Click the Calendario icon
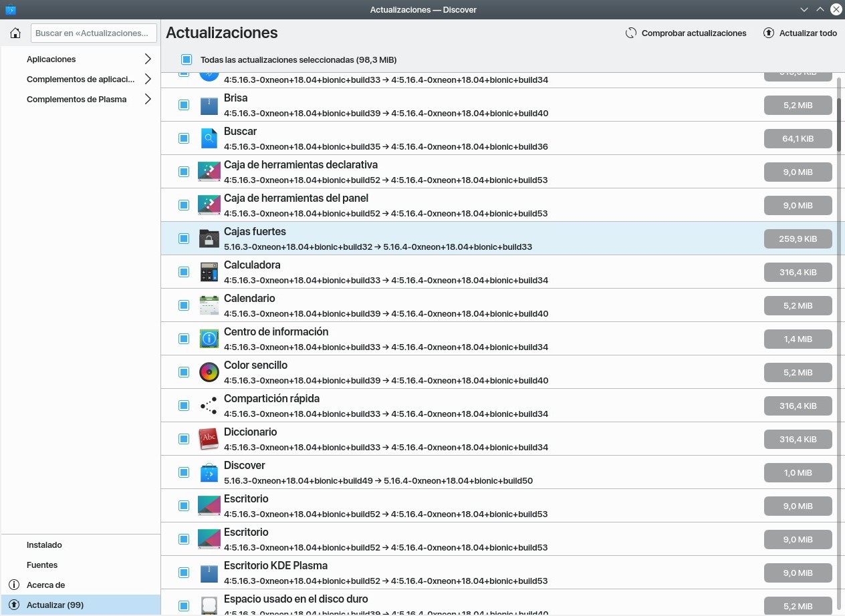The image size is (845, 616). click(x=209, y=305)
